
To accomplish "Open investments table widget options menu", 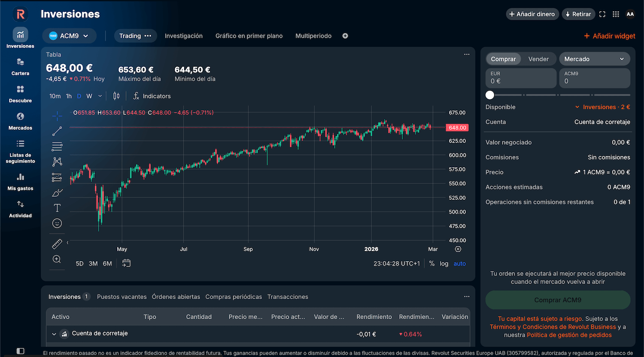I will point(467,297).
